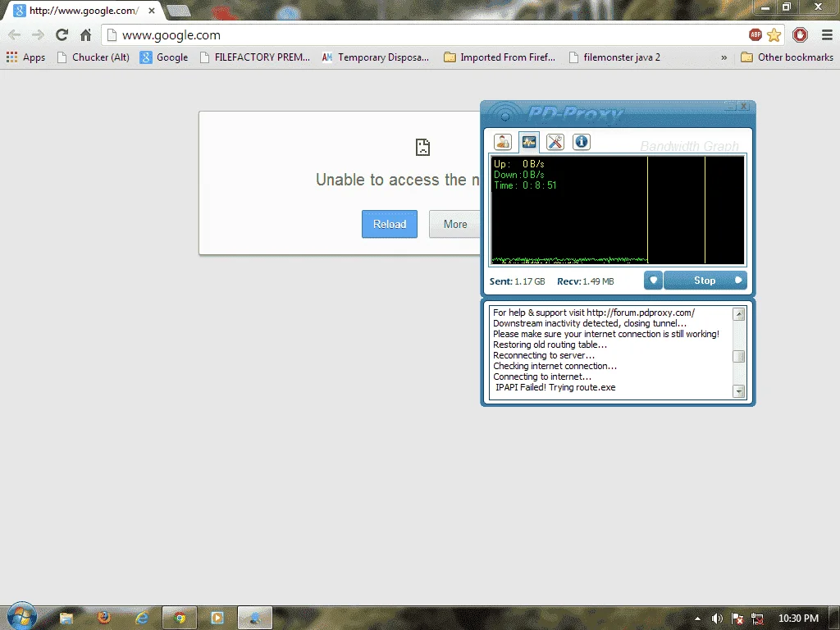Bookmark page with star icon
The height and width of the screenshot is (630, 840).
coord(774,35)
